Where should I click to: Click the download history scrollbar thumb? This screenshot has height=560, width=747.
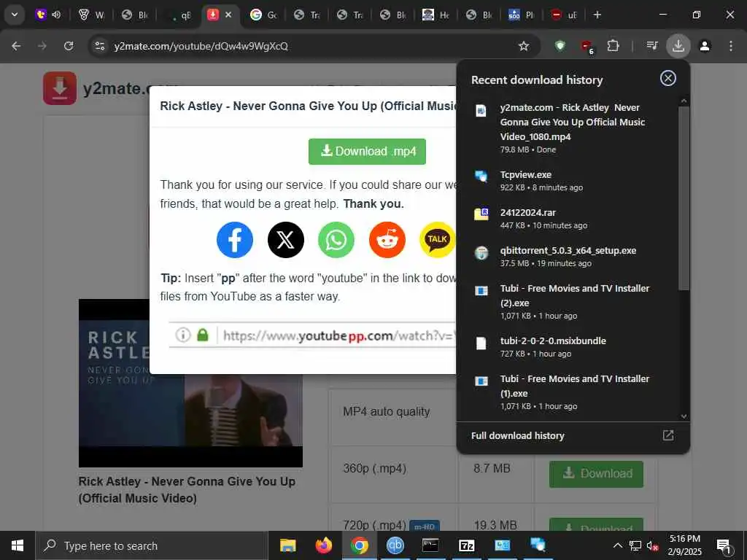click(684, 198)
